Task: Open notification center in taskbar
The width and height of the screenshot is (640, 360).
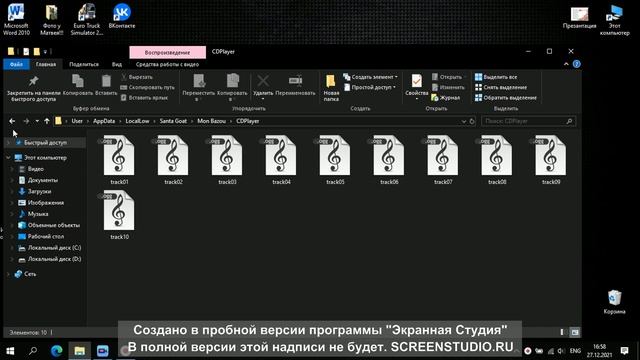Action: [624, 351]
